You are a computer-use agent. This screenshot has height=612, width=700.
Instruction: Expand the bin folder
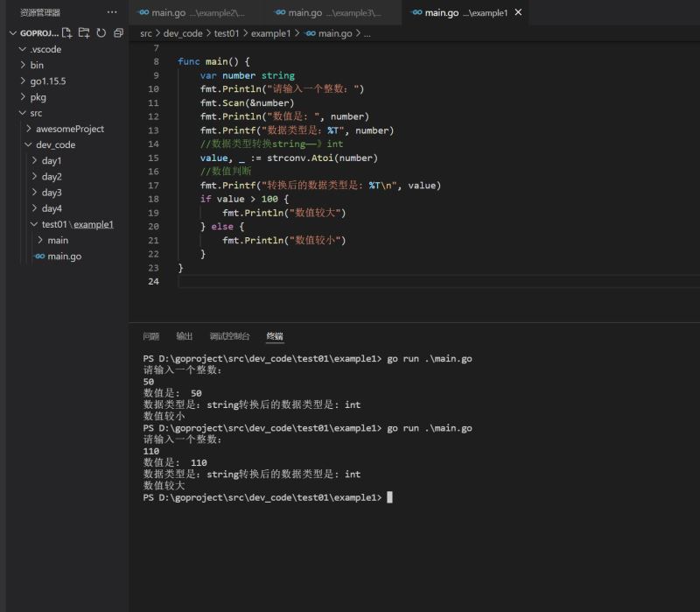point(23,65)
